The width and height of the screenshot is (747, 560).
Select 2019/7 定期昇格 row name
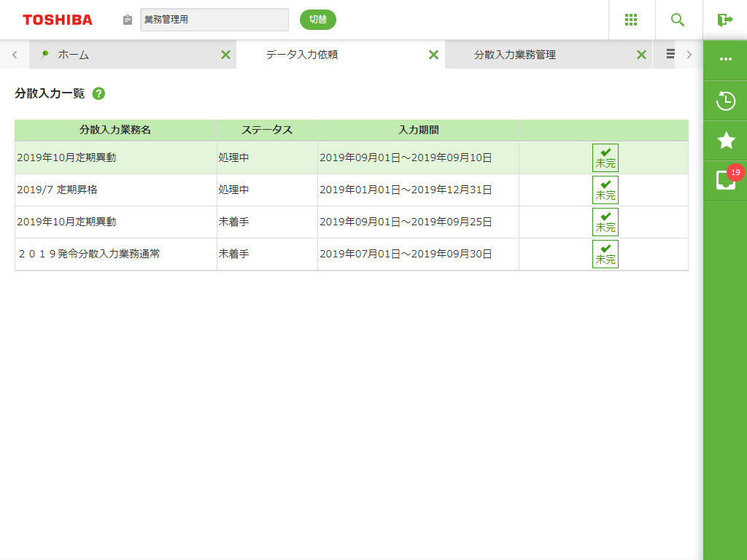(57, 190)
